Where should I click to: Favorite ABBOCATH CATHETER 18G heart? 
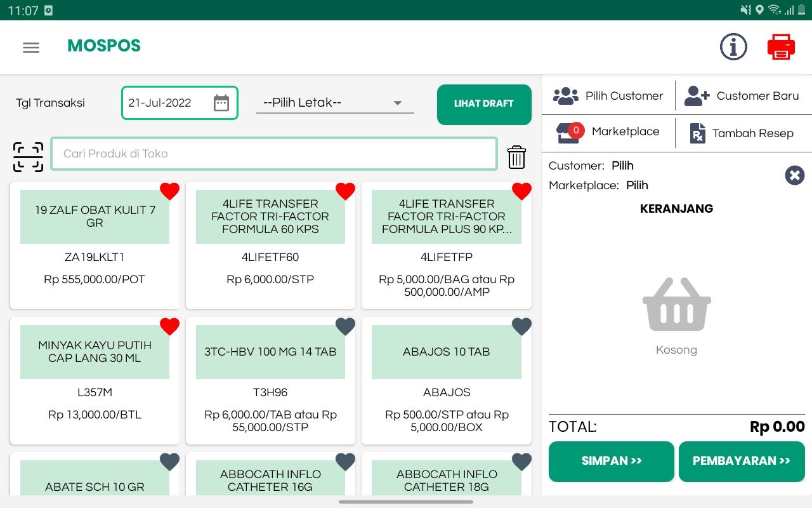tap(521, 462)
